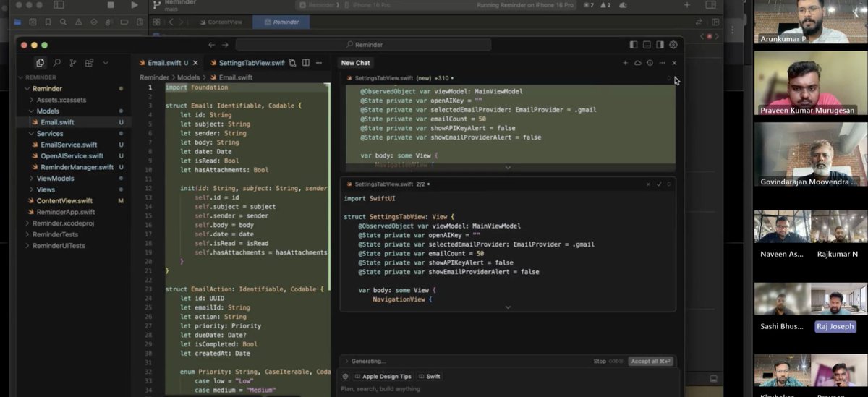Click Stop to halt generation

pyautogui.click(x=600, y=361)
